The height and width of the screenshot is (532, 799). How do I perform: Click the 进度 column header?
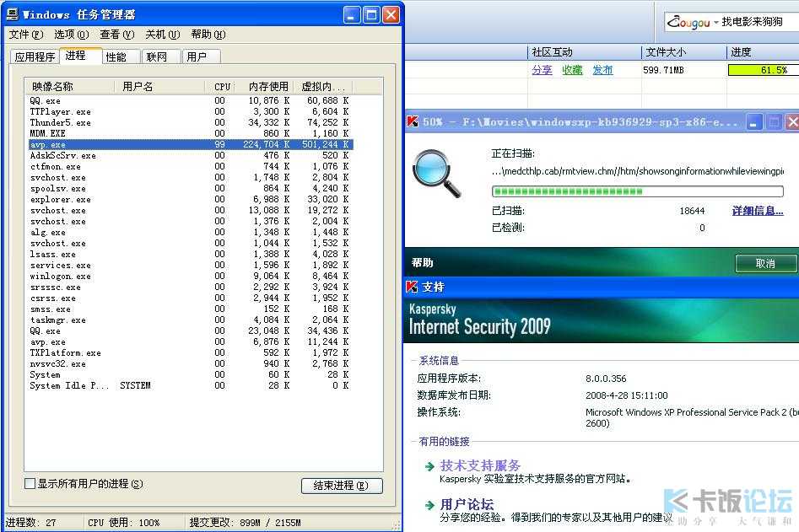763,52
